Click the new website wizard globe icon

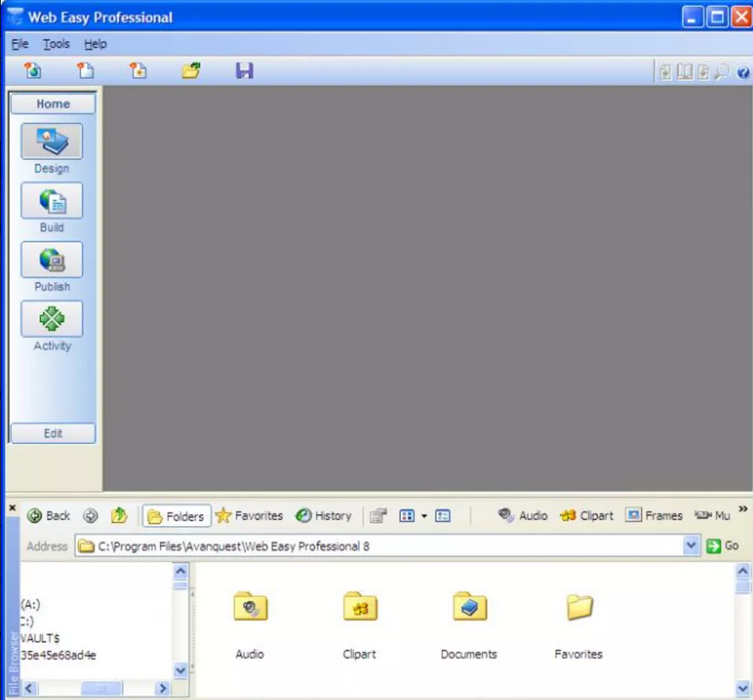point(33,71)
